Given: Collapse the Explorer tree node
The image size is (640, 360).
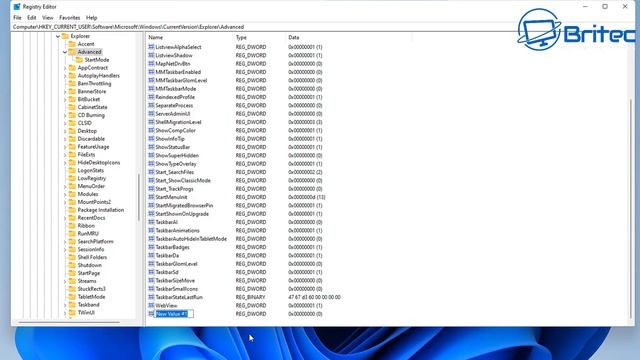Looking at the screenshot, I should click(x=58, y=36).
